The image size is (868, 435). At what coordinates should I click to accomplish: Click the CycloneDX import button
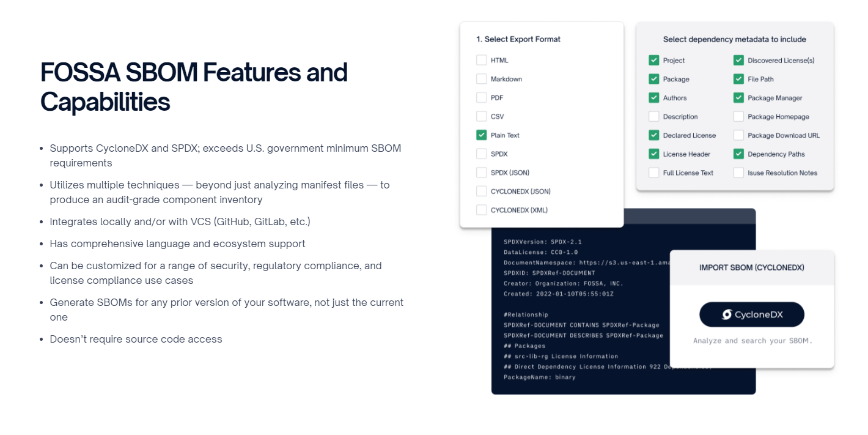752,314
